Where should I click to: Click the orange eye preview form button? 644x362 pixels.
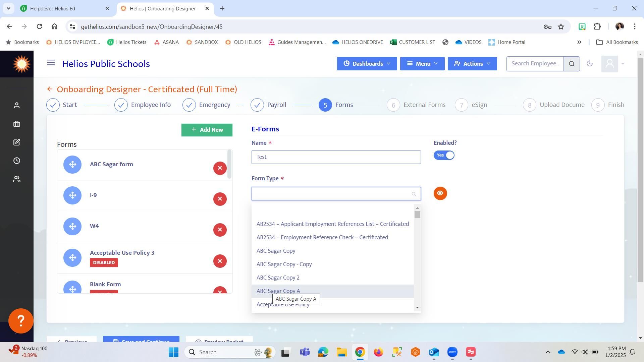(440, 193)
